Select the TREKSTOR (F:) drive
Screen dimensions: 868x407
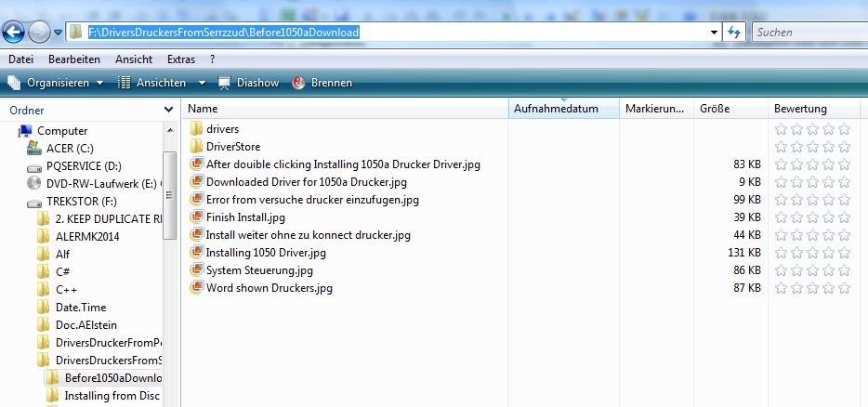(72, 202)
